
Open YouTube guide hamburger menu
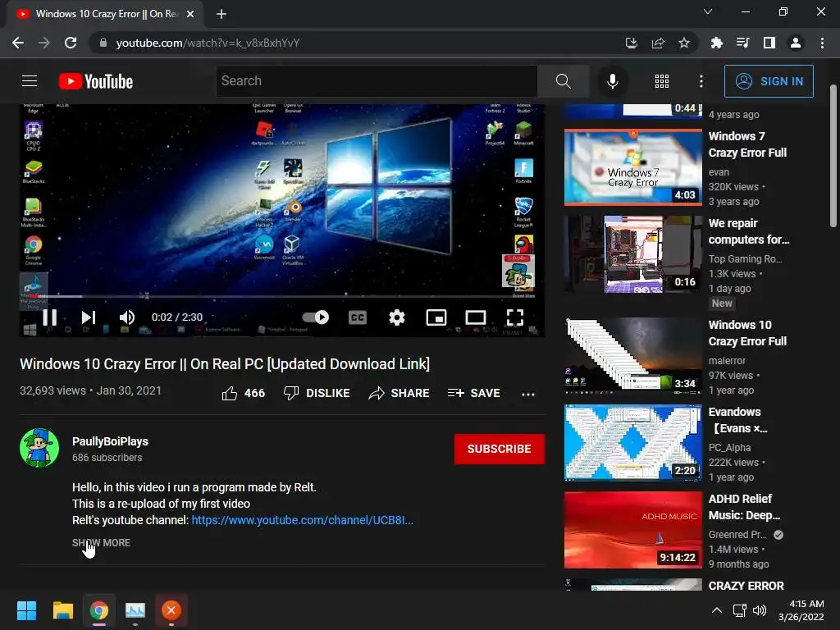tap(30, 81)
